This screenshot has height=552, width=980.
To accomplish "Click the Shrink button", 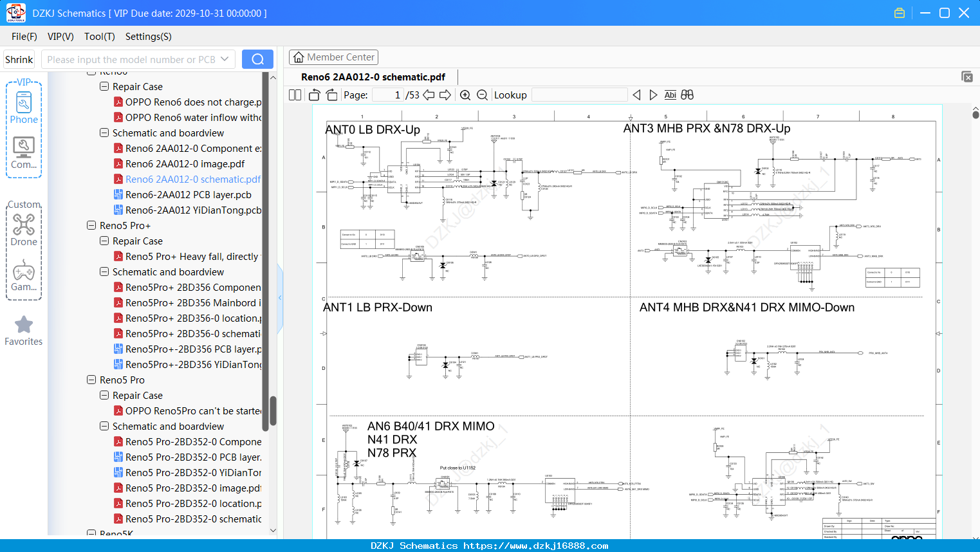I will click(x=19, y=59).
